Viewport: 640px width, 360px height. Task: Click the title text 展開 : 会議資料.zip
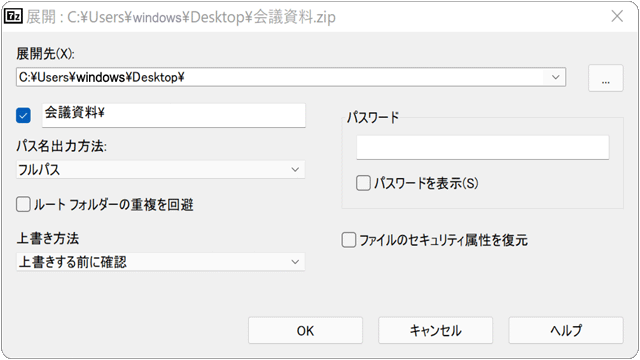coord(181,17)
